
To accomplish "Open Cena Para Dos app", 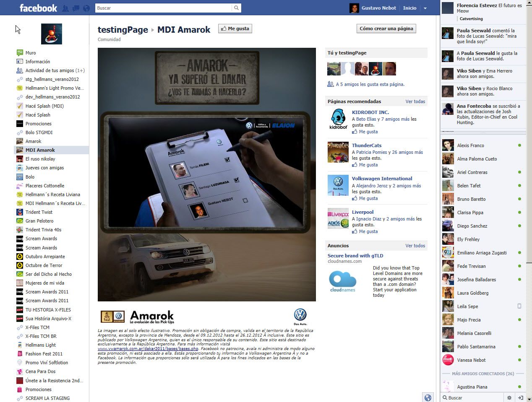I will pos(40,371).
